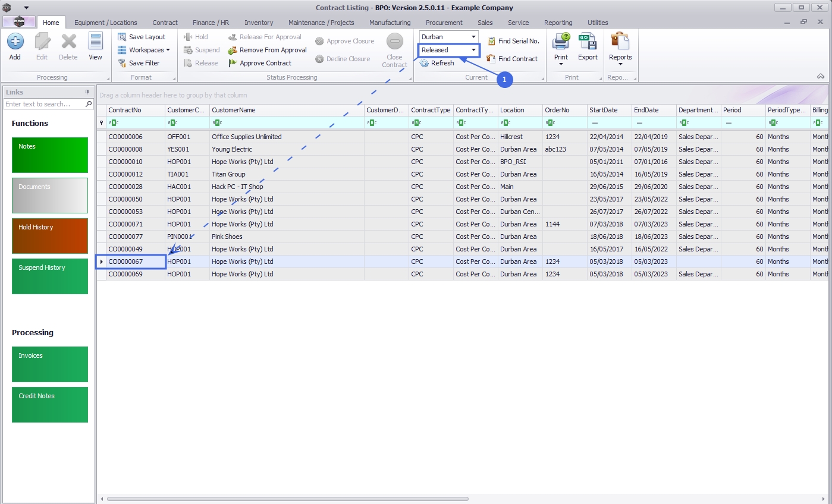Viewport: 832px width, 504px height.
Task: Expand the Print dropdown arrow
Action: click(x=561, y=64)
